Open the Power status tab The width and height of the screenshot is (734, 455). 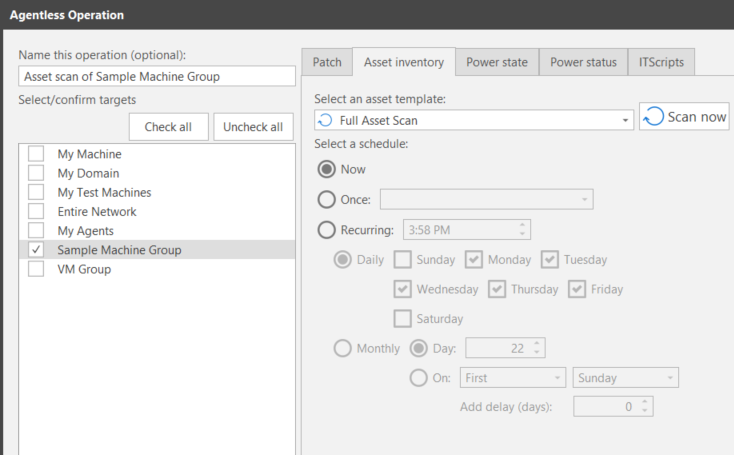pyautogui.click(x=584, y=62)
